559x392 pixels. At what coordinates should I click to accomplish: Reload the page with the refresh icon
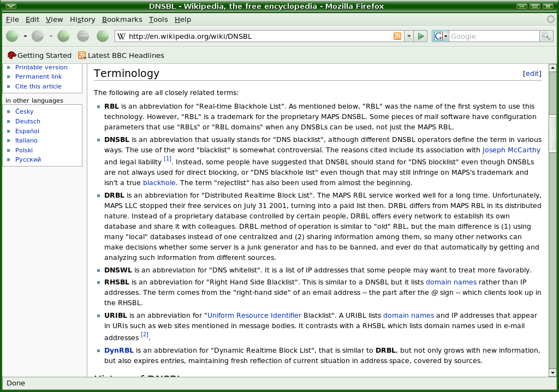pyautogui.click(x=63, y=36)
